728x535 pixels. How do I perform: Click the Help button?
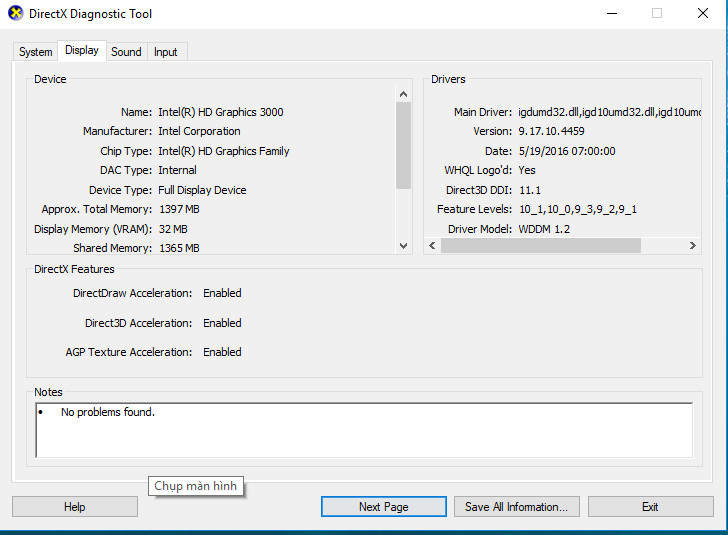(75, 507)
